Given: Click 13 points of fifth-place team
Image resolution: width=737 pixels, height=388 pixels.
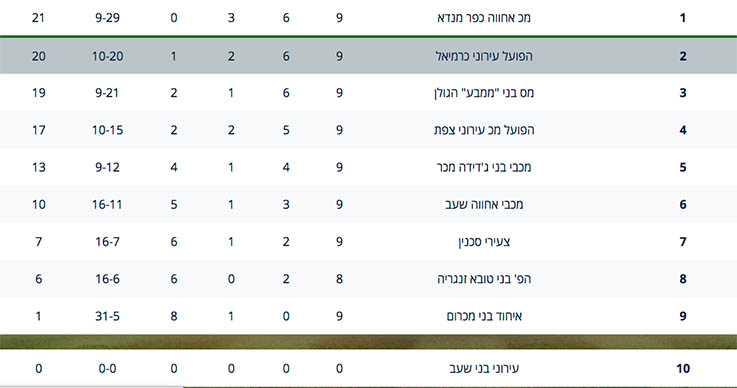Looking at the screenshot, I should click(39, 167).
